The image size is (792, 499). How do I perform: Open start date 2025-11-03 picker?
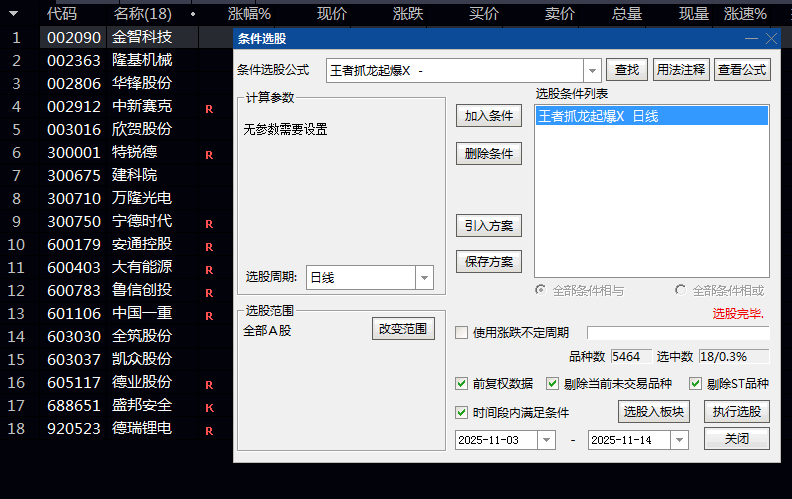coord(546,440)
